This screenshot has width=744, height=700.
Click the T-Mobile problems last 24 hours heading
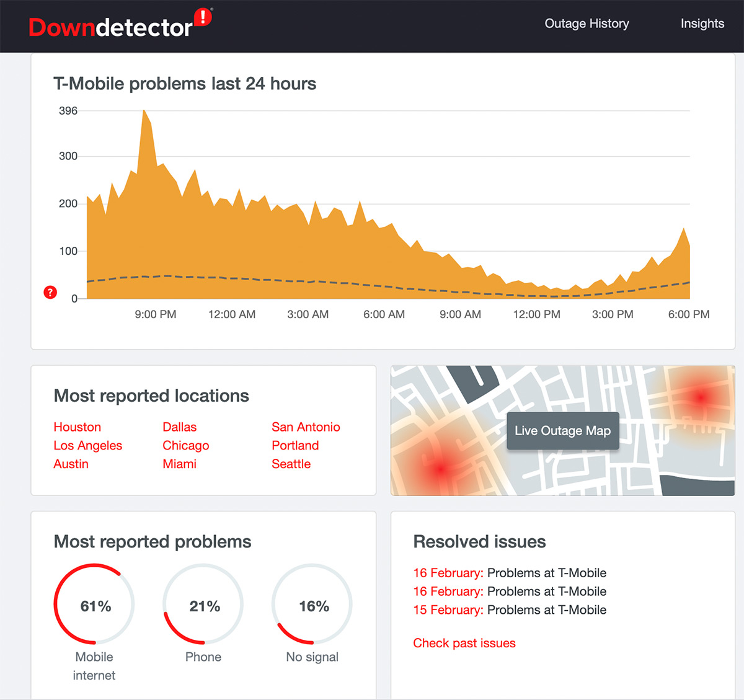click(x=185, y=84)
